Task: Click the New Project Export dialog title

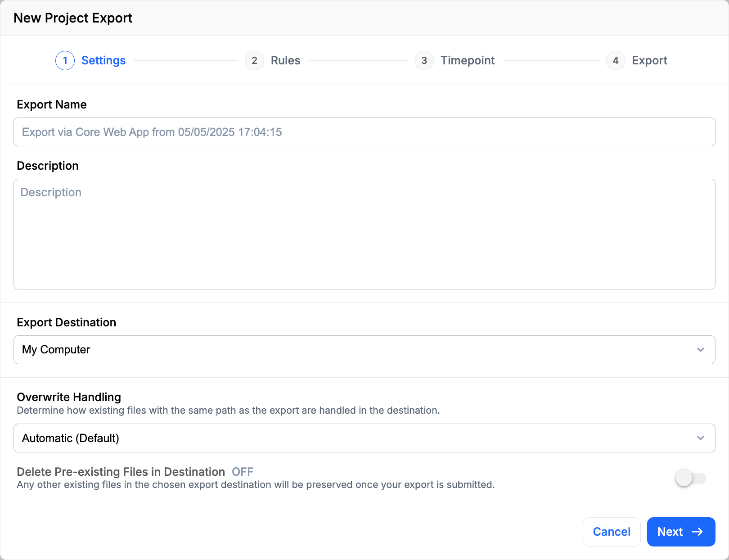Action: pyautogui.click(x=73, y=18)
